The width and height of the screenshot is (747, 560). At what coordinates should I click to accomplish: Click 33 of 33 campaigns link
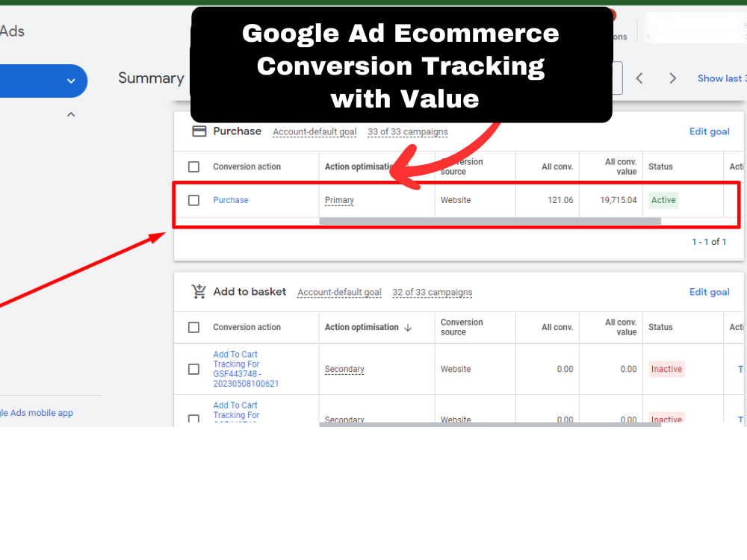click(407, 132)
